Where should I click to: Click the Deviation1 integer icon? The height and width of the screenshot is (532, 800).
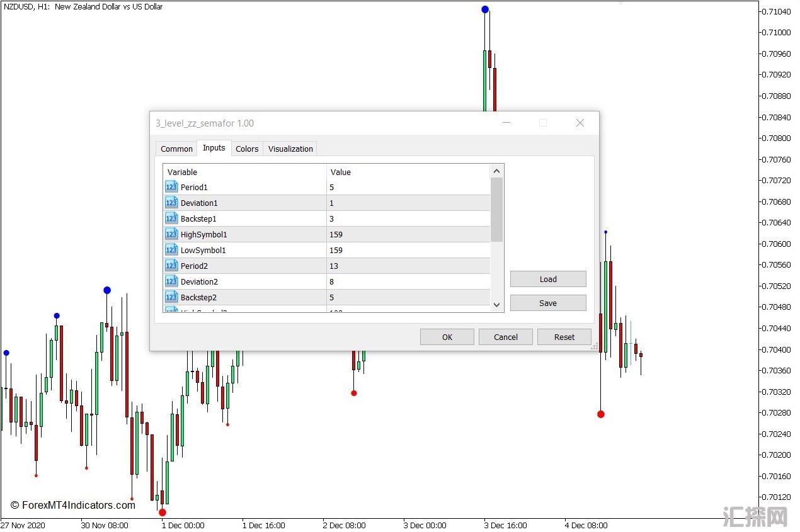pyautogui.click(x=171, y=203)
